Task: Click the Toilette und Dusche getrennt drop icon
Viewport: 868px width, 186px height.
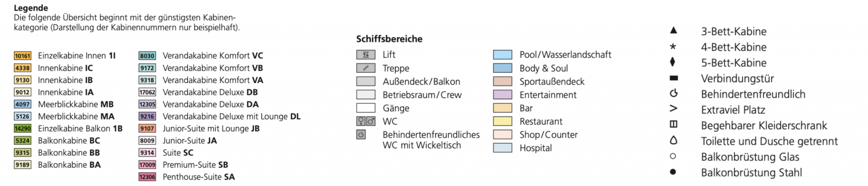Action: [673, 140]
